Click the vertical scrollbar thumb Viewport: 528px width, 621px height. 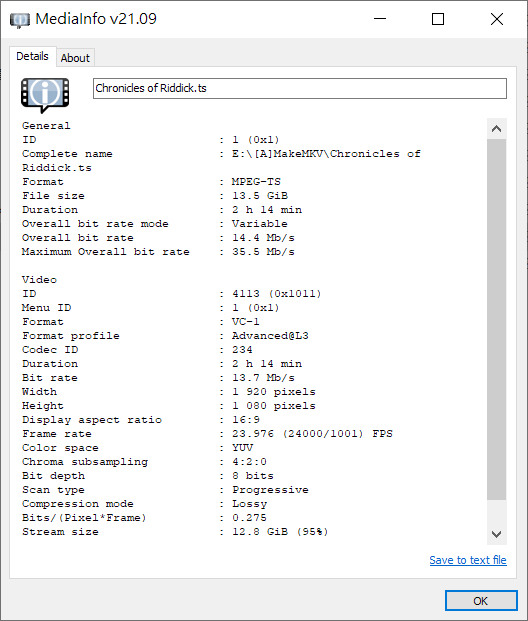click(496, 319)
